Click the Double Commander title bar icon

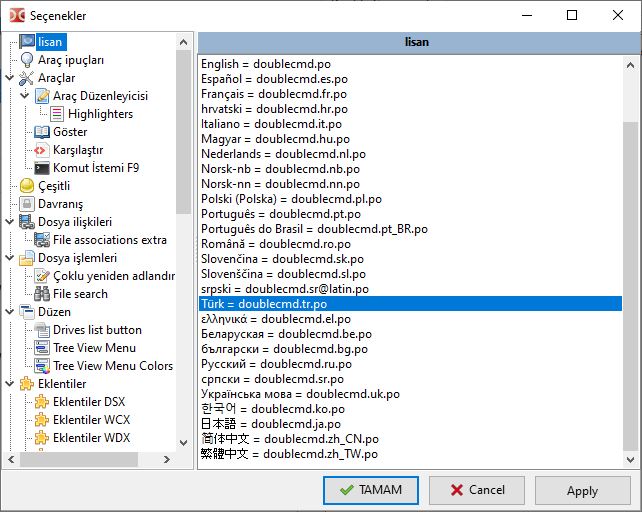tap(17, 16)
